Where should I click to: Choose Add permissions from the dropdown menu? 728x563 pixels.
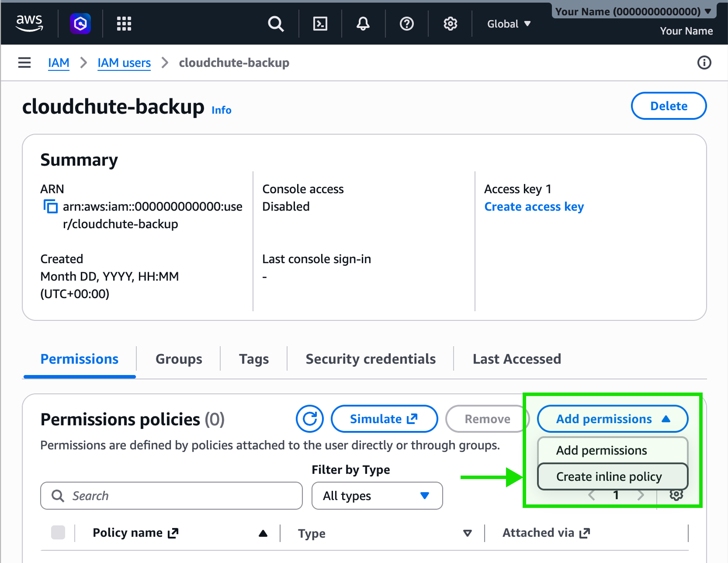(x=613, y=450)
